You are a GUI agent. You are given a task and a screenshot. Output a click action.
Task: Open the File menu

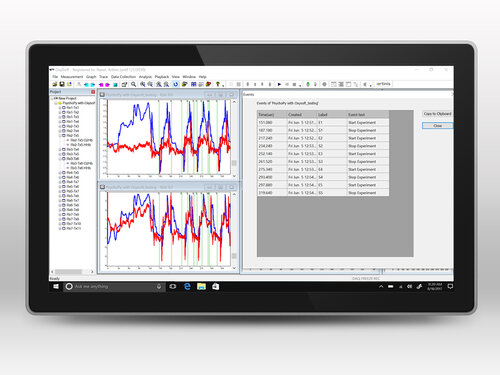click(55, 77)
